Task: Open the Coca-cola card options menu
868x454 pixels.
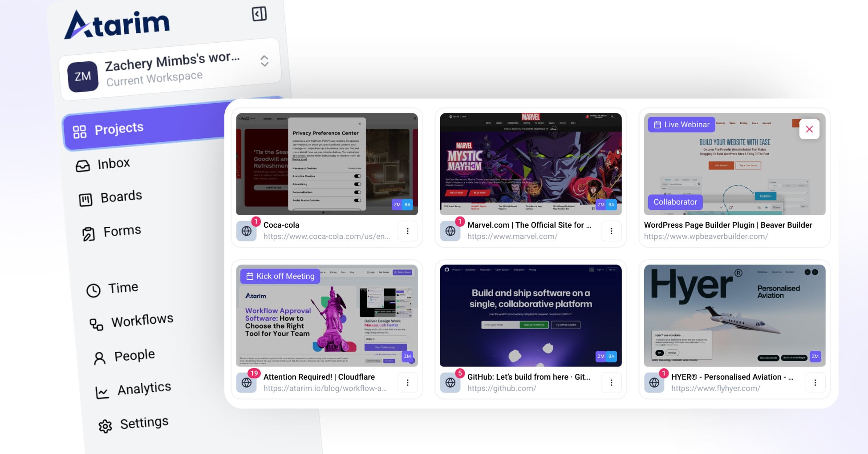Action: 407,231
